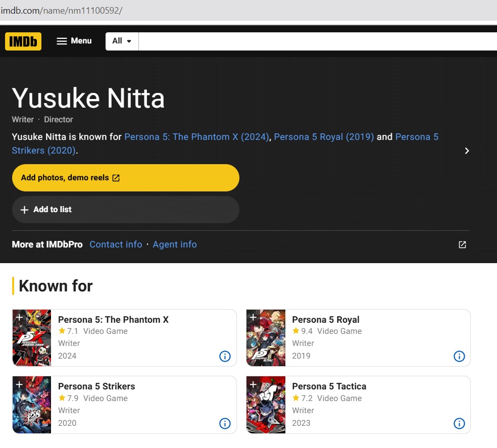497x448 pixels.
Task: Show info for Persona 5 Tactica
Action: coord(459,423)
